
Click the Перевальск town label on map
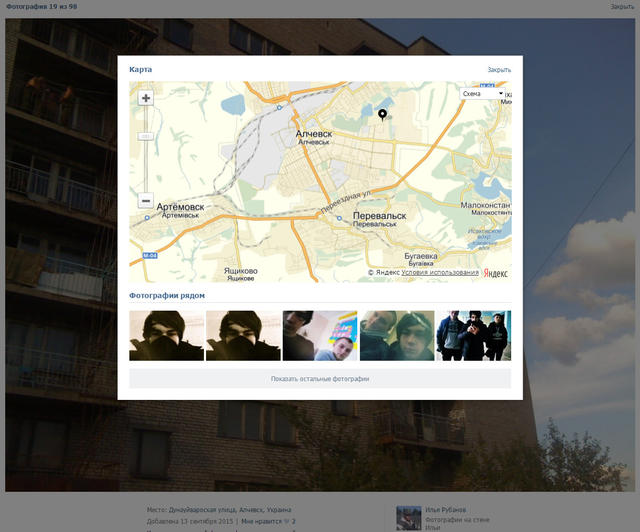click(380, 216)
